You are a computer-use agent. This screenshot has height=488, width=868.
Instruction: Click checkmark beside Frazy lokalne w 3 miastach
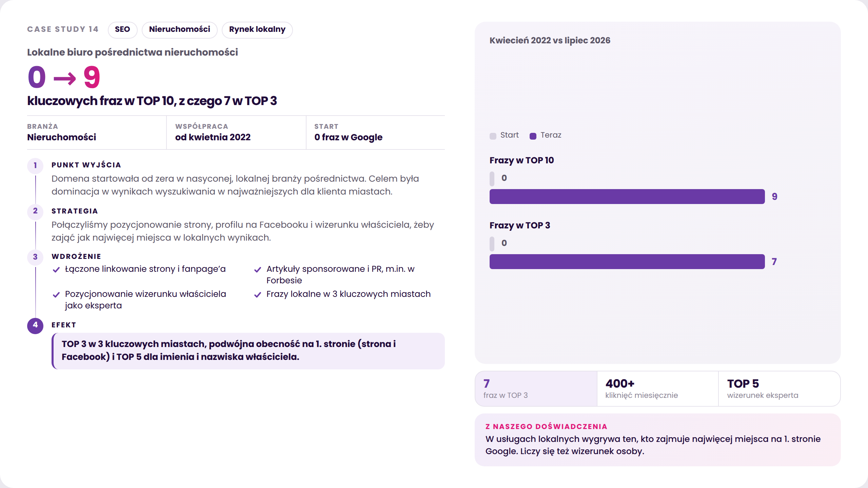[x=258, y=295]
